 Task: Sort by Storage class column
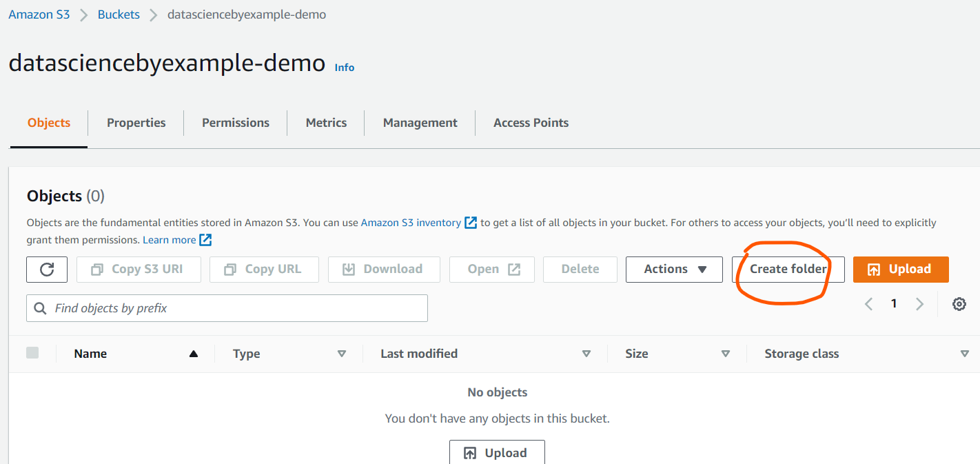coord(964,354)
